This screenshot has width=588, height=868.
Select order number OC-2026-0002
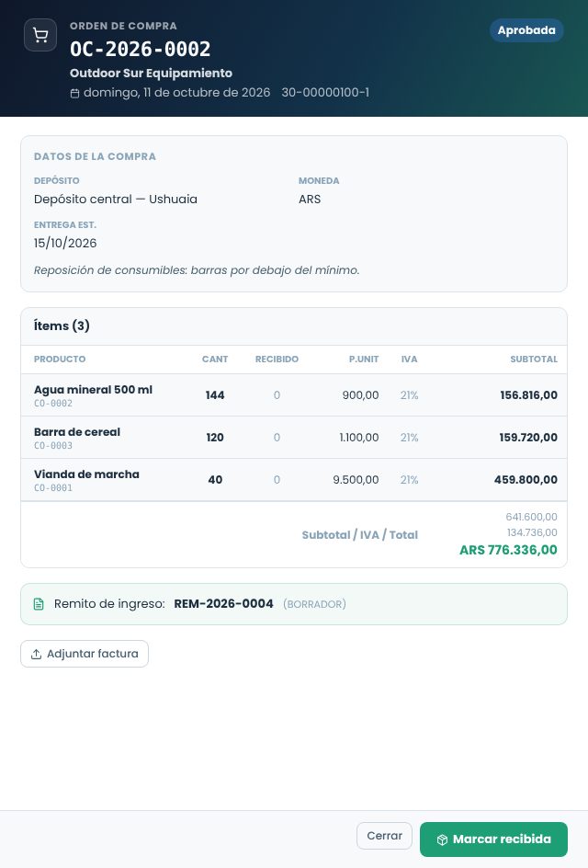140,50
